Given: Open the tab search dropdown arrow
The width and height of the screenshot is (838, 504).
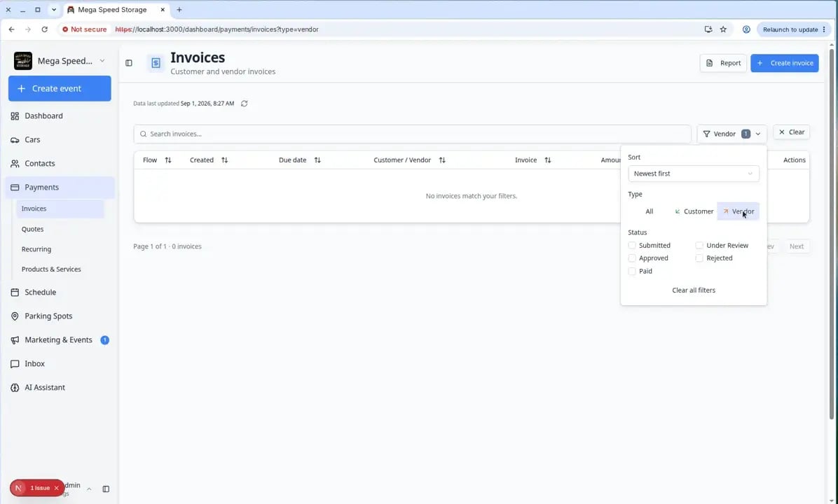Looking at the screenshot, I should point(54,10).
